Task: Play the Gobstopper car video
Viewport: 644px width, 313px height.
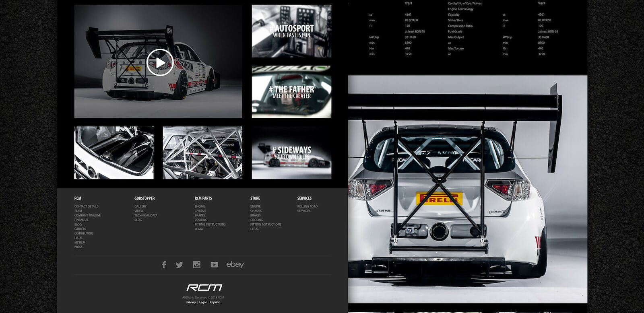Action: [x=160, y=62]
